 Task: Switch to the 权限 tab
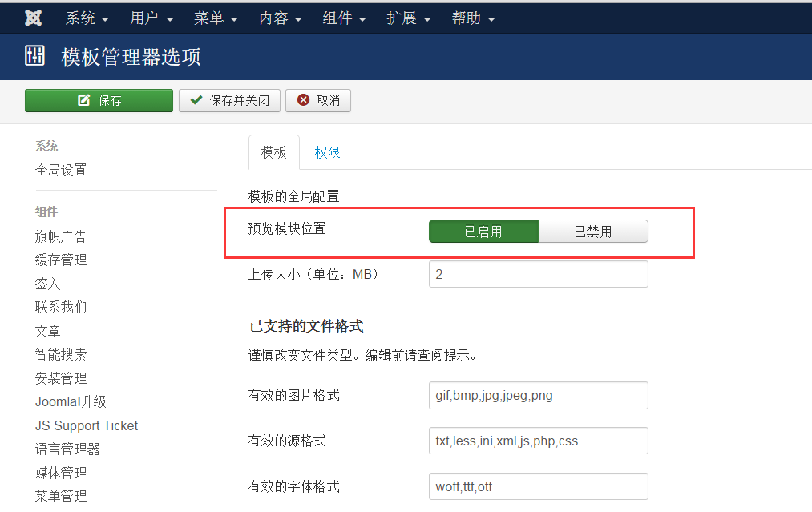(326, 152)
